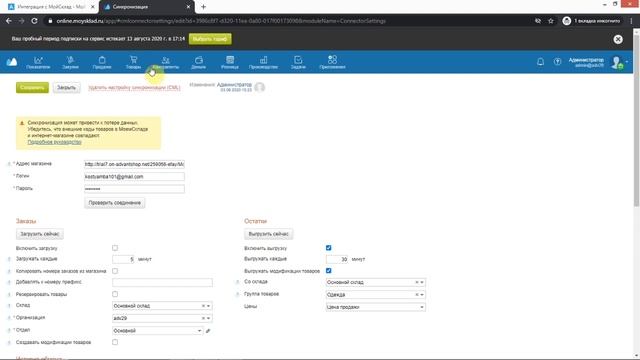Open the Показатели section

38,62
